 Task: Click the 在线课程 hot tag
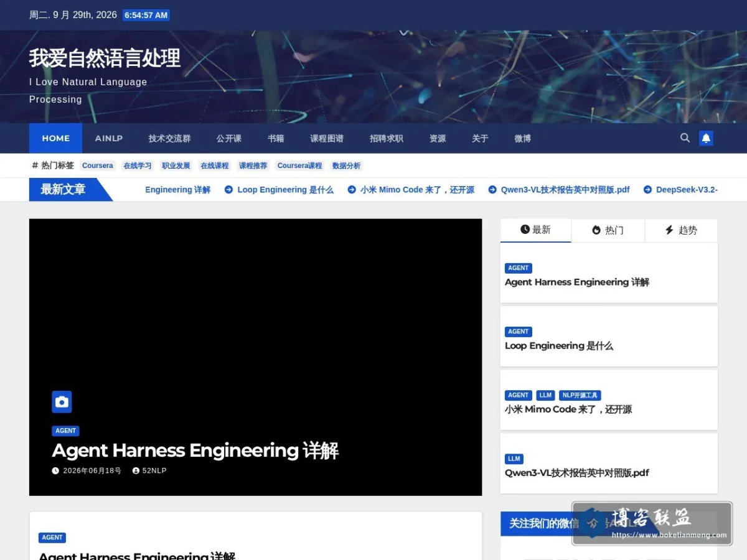(215, 166)
